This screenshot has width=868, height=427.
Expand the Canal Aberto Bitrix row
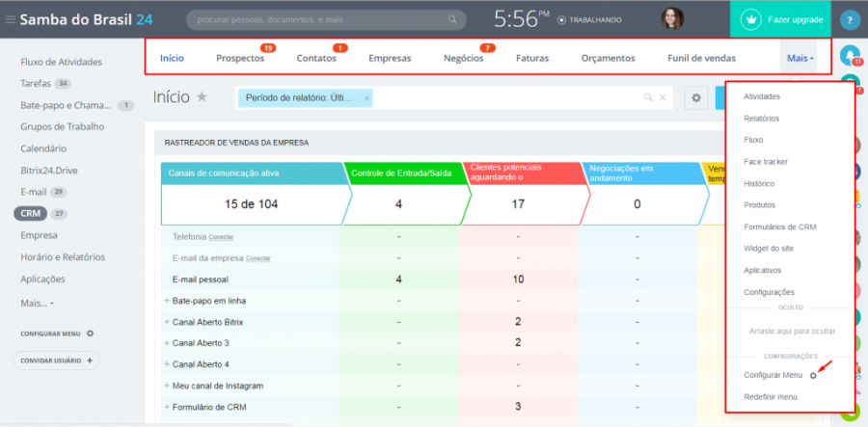[167, 322]
